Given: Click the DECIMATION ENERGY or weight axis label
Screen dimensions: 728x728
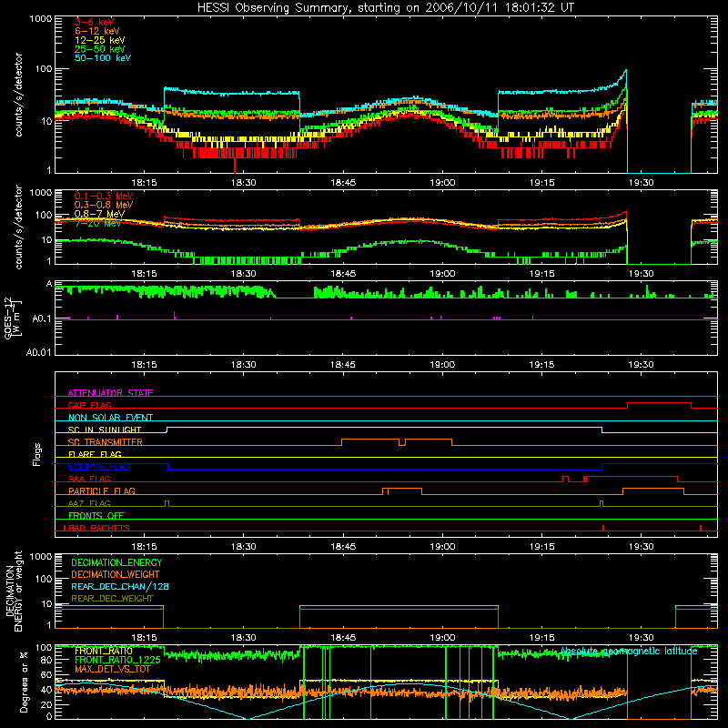Looking at the screenshot, I should [14, 591].
